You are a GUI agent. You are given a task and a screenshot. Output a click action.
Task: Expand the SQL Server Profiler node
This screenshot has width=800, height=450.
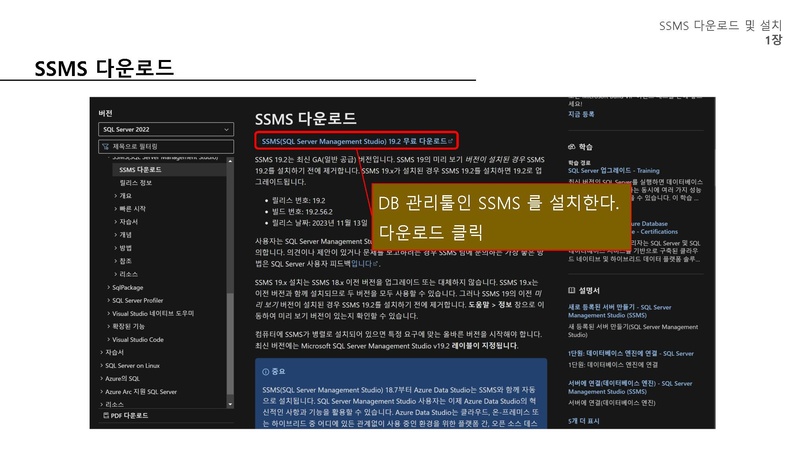pyautogui.click(x=109, y=300)
